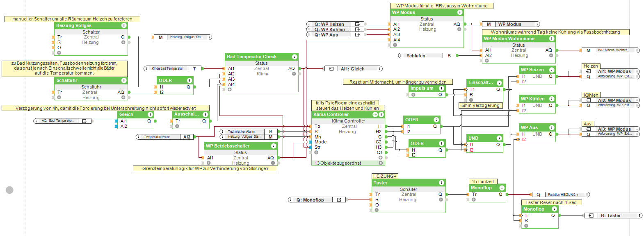
Task: Expand the 13 Objekte zugeordnet list
Action: (381, 163)
